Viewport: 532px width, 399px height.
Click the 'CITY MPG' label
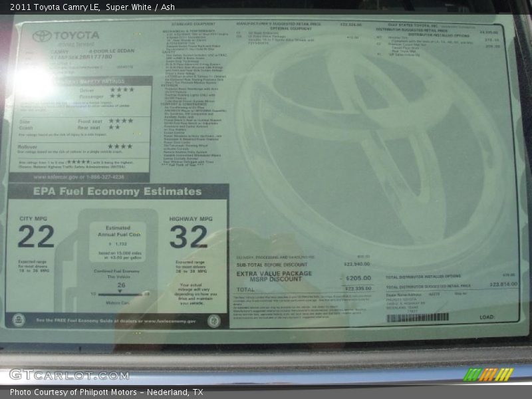pos(33,219)
